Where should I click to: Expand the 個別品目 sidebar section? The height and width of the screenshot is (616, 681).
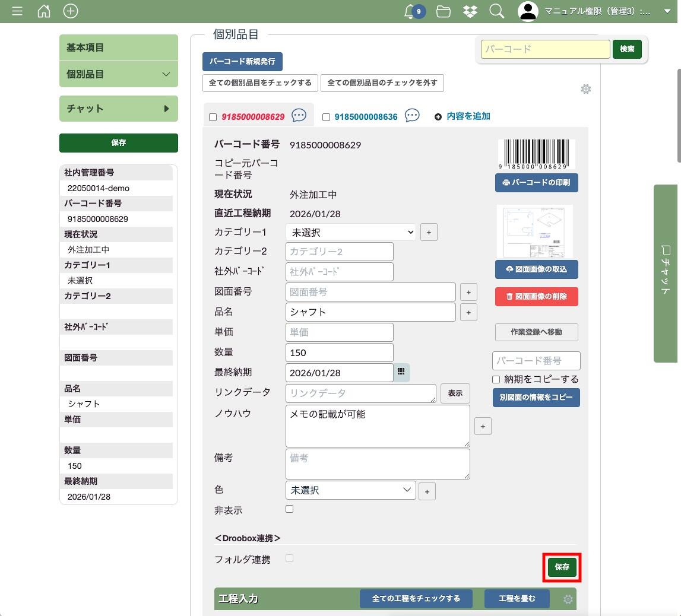click(119, 74)
